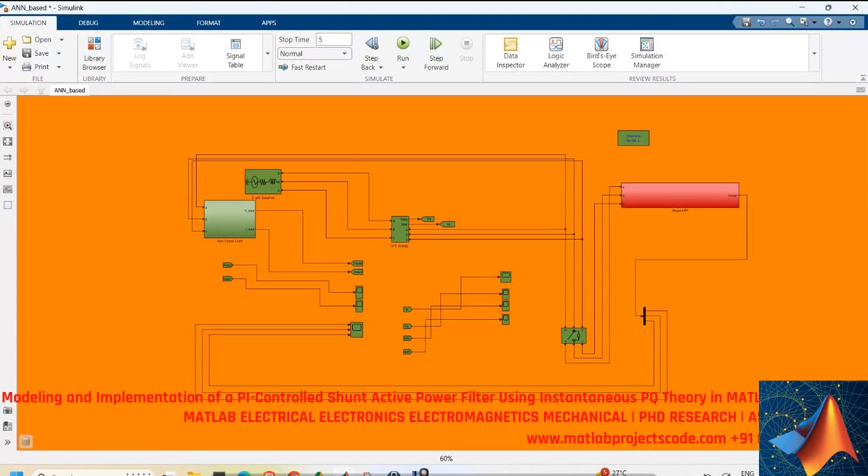This screenshot has height=476, width=868.
Task: Open the MODELING ribbon tab
Action: click(x=148, y=22)
